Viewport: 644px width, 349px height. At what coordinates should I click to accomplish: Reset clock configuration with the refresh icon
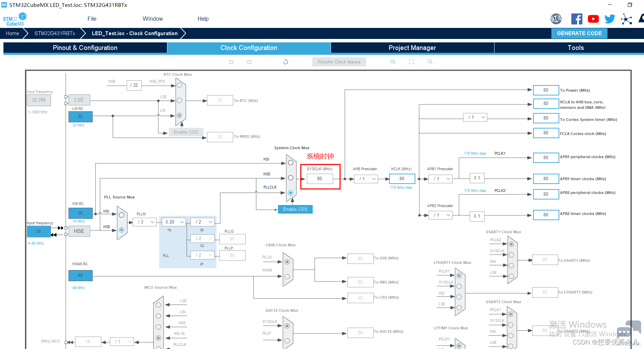(x=285, y=62)
